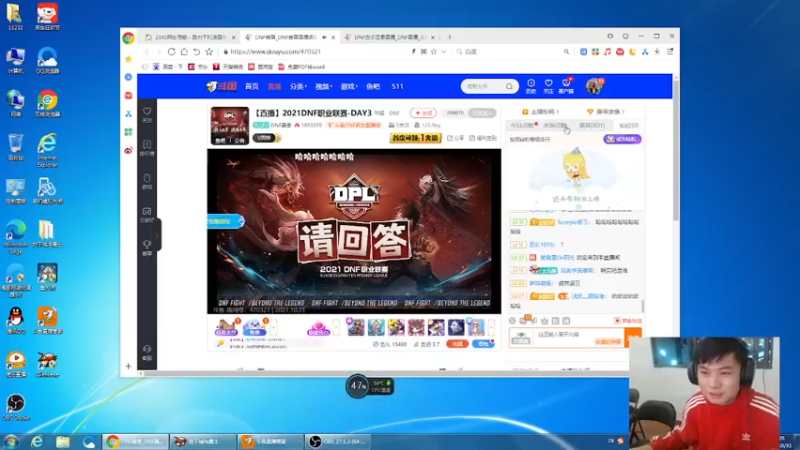Click the browser reload button
Viewport: 800px width, 450px height.
click(x=171, y=52)
